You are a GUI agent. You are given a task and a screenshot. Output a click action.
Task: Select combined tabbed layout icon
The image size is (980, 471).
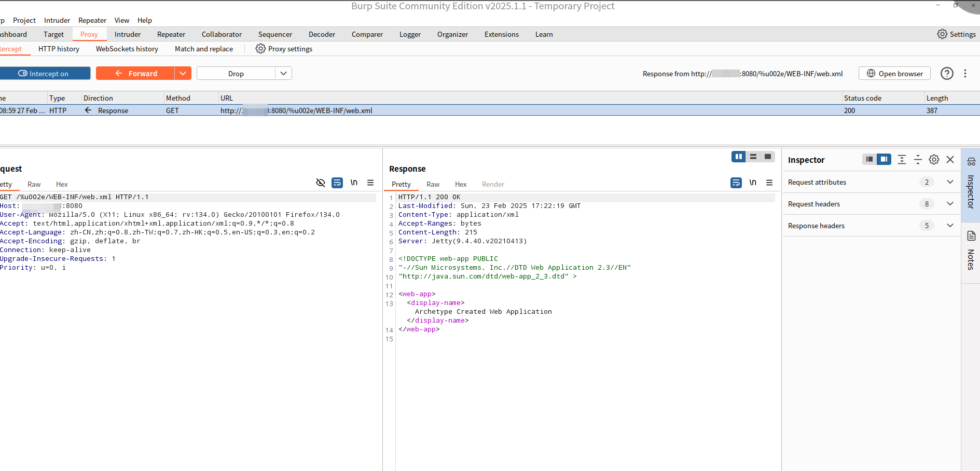768,157
